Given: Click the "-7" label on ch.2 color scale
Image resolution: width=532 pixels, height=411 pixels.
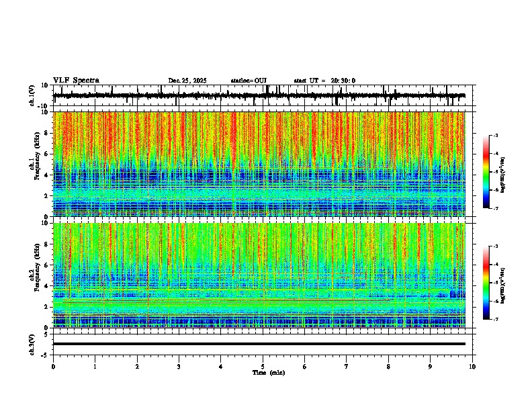Looking at the screenshot, I should click(496, 319).
